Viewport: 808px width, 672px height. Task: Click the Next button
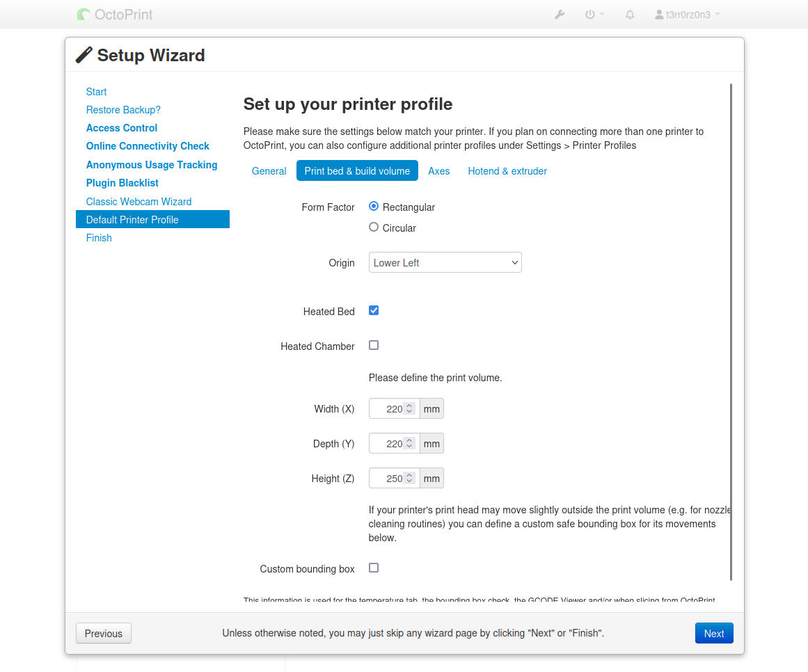coord(713,633)
